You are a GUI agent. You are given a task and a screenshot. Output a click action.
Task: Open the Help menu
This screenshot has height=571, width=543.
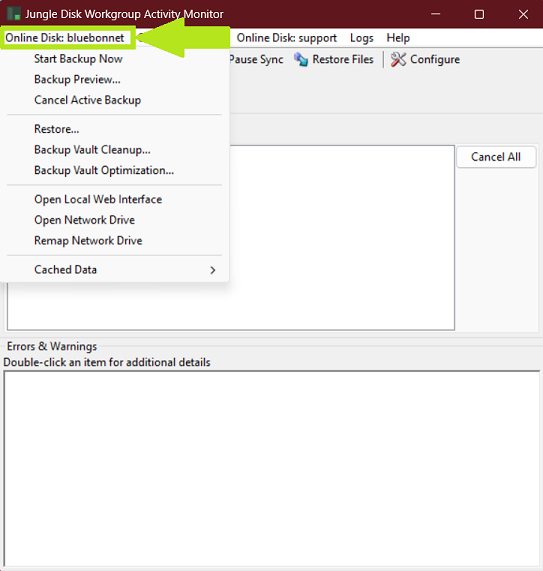398,38
